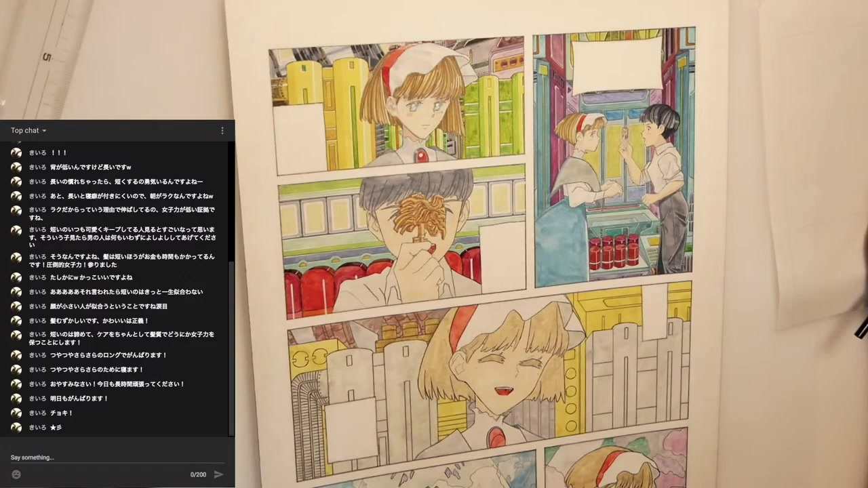The height and width of the screenshot is (488, 868).
Task: Click the "0/200" character counter
Action: click(x=198, y=474)
